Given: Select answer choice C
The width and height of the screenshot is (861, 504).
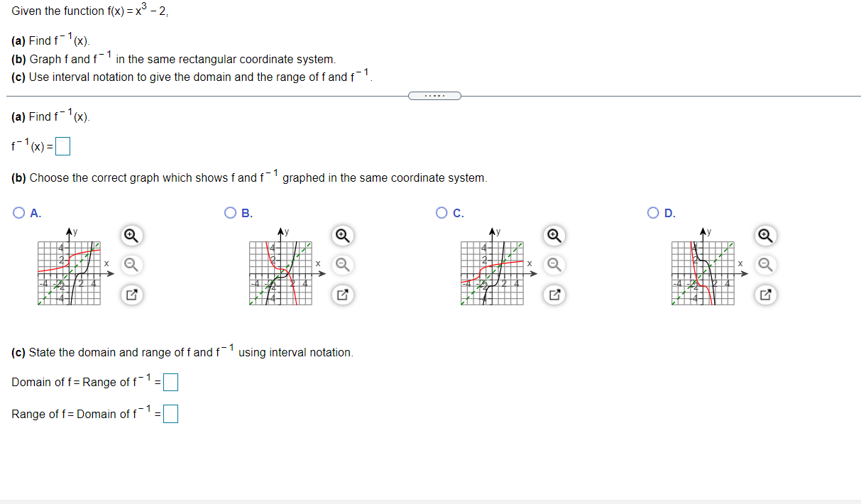Looking at the screenshot, I should 441,212.
